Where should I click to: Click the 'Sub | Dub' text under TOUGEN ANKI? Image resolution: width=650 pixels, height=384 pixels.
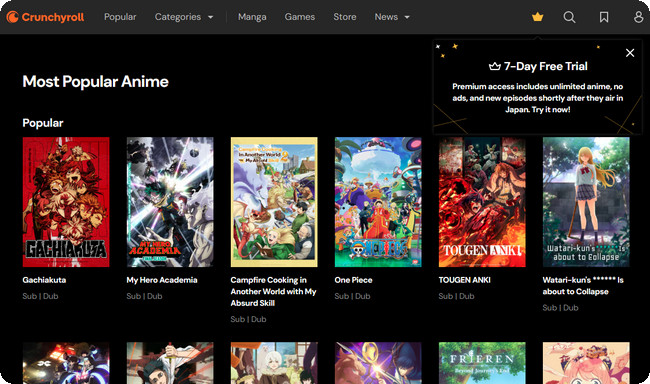[x=456, y=296]
